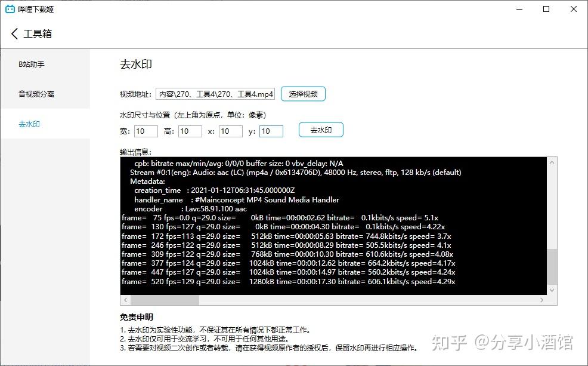Click the handler_name Mainconcept line
This screenshot has height=366, width=588.
click(x=237, y=199)
